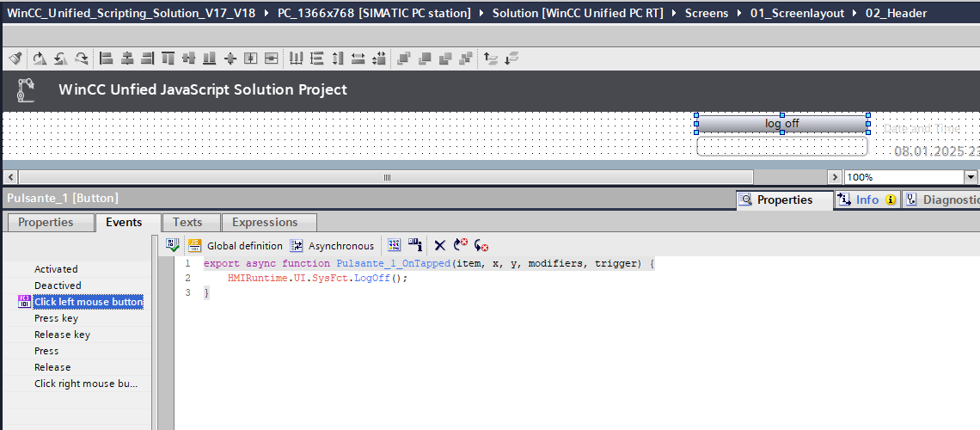Click the script info icon in the toolbar

pyautogui.click(x=415, y=246)
